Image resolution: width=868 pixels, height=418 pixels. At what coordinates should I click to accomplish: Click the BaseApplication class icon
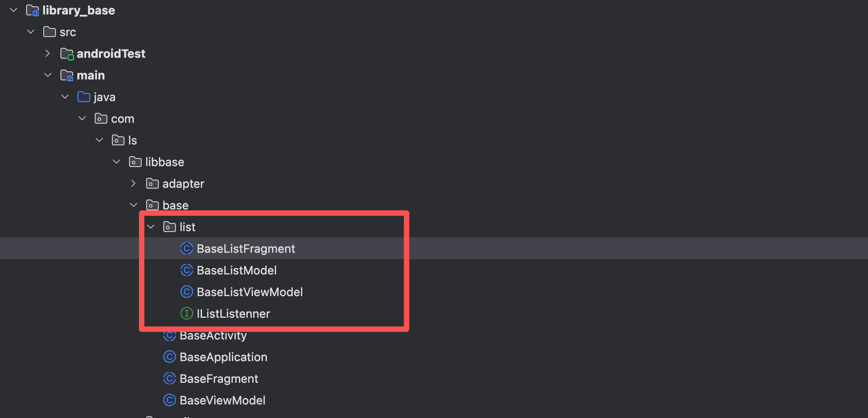(169, 357)
